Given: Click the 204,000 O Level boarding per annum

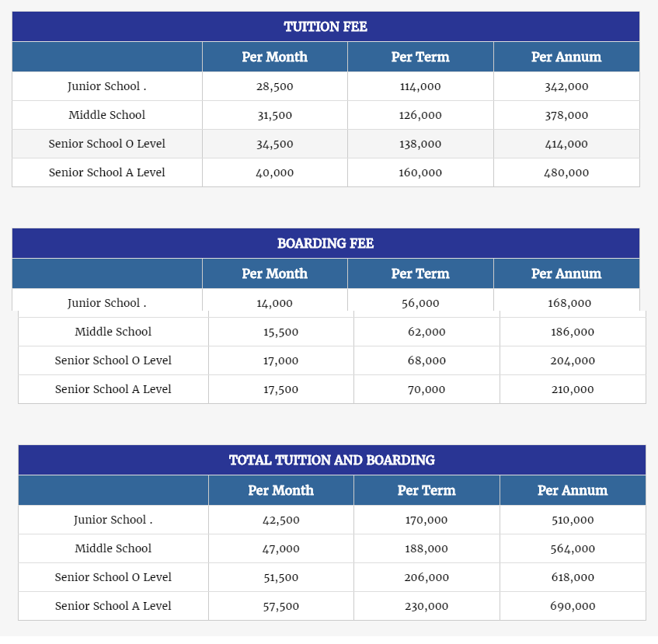Looking at the screenshot, I should pos(573,360).
